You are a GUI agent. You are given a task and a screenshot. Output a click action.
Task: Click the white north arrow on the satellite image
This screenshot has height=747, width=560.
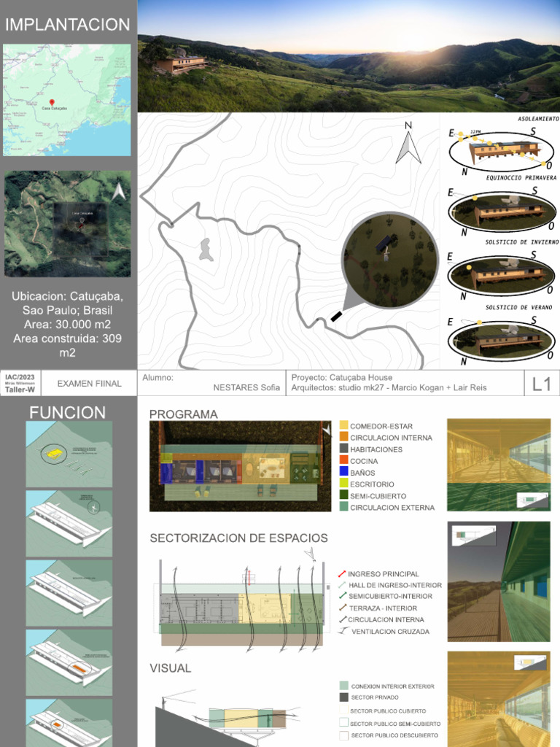coord(119,191)
